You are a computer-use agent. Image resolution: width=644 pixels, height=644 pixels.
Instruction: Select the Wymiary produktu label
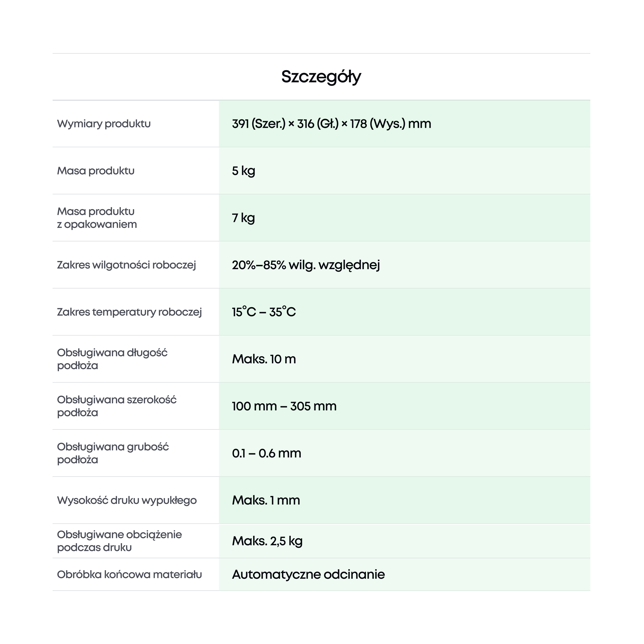104,124
